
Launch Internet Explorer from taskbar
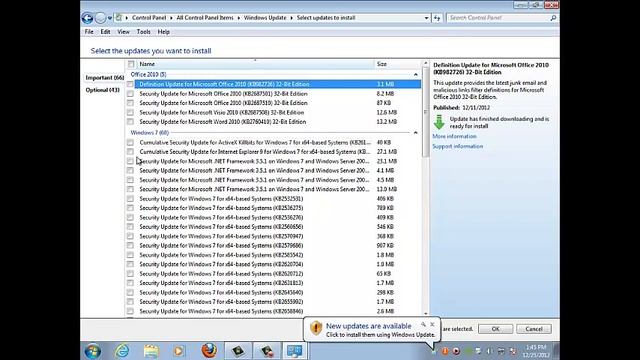[122, 351]
